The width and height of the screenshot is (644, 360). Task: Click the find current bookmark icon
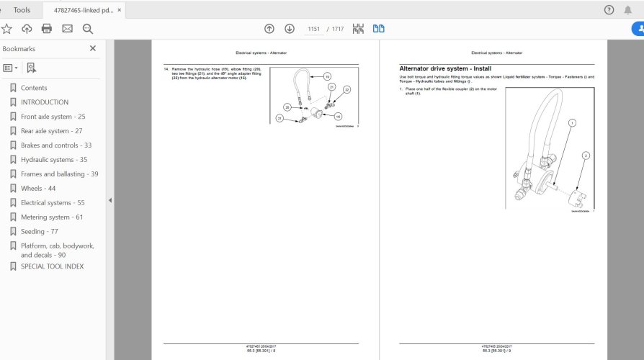31,68
